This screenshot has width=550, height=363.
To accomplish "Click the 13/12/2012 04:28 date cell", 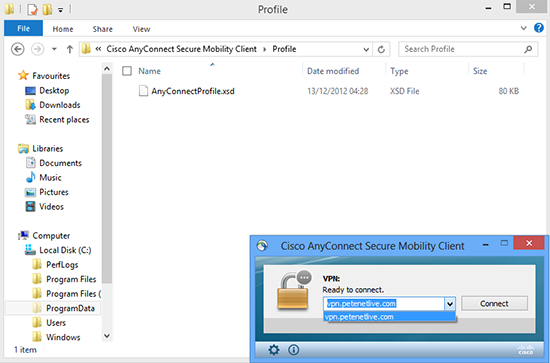I will tap(338, 91).
